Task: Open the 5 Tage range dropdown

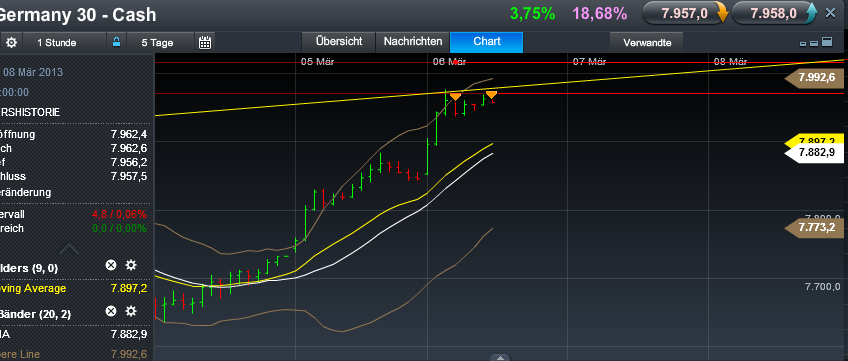Action: coord(157,42)
